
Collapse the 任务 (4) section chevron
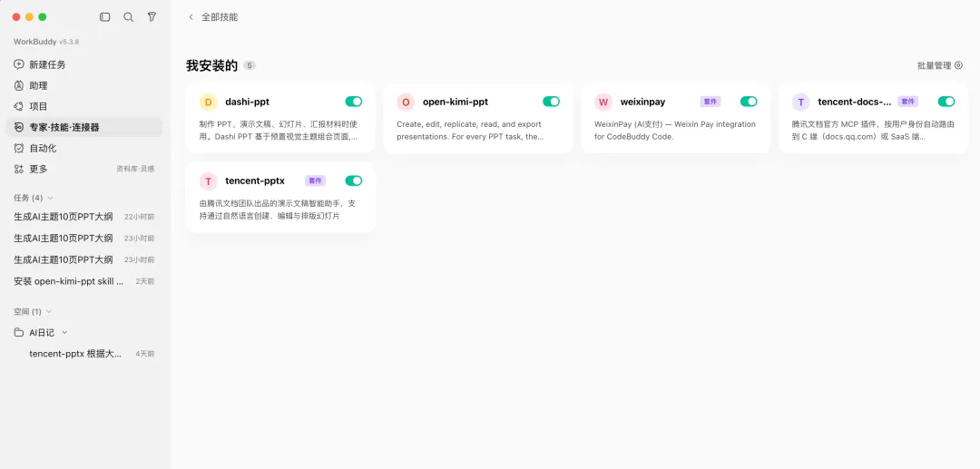pos(50,198)
